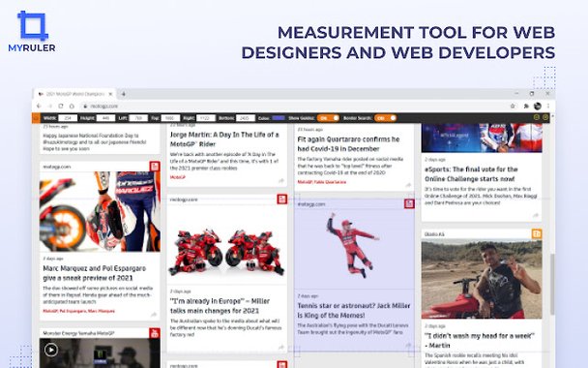Click the red tag links under Marquez article
This screenshot has width=588, height=368.
pos(78,311)
